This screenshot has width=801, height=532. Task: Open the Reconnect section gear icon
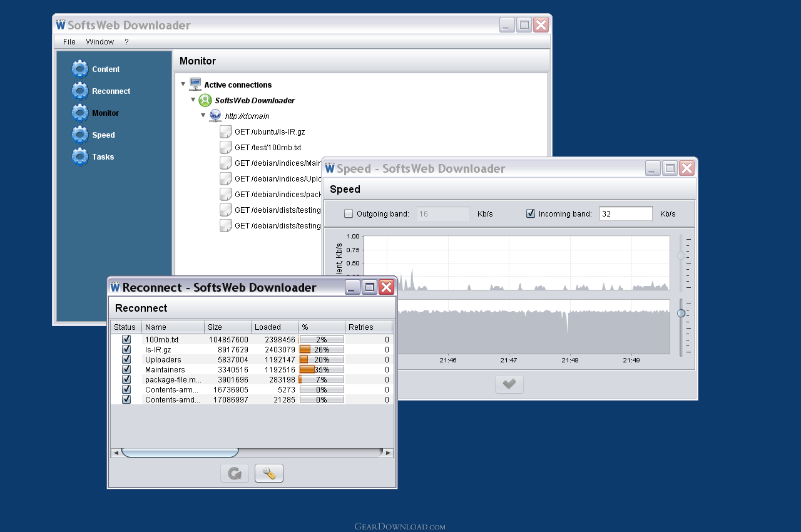coord(80,91)
